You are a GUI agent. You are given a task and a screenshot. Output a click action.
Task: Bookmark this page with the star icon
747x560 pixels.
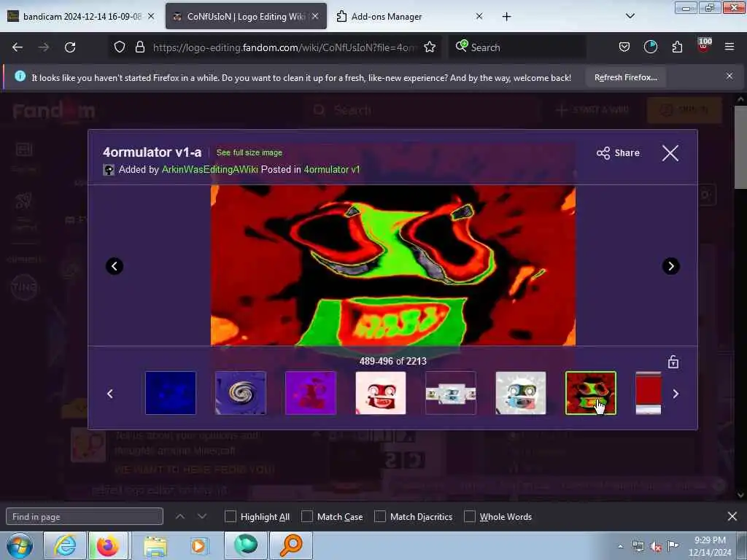pos(430,47)
